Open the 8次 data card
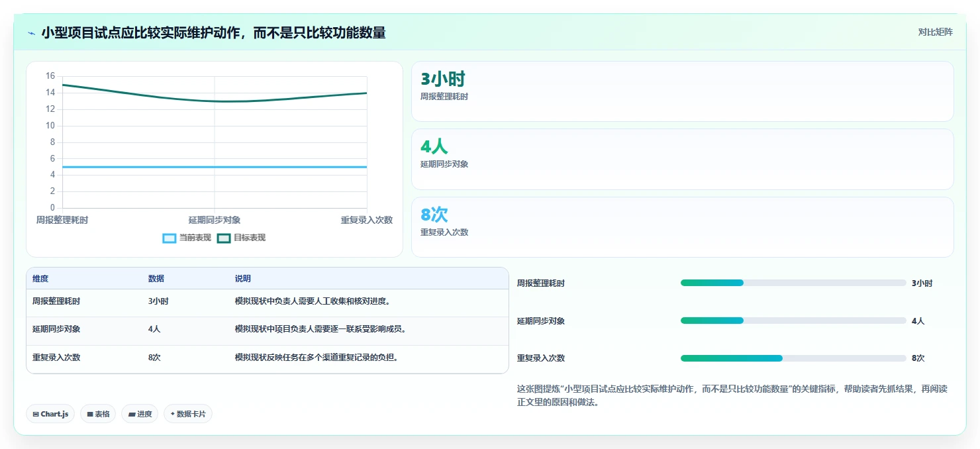Viewport: 980px width, 449px height. click(x=683, y=227)
